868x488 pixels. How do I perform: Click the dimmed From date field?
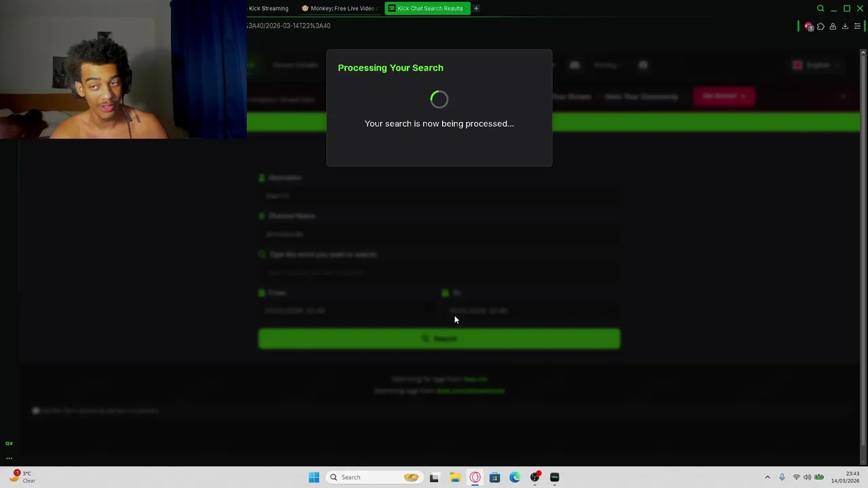coord(348,310)
